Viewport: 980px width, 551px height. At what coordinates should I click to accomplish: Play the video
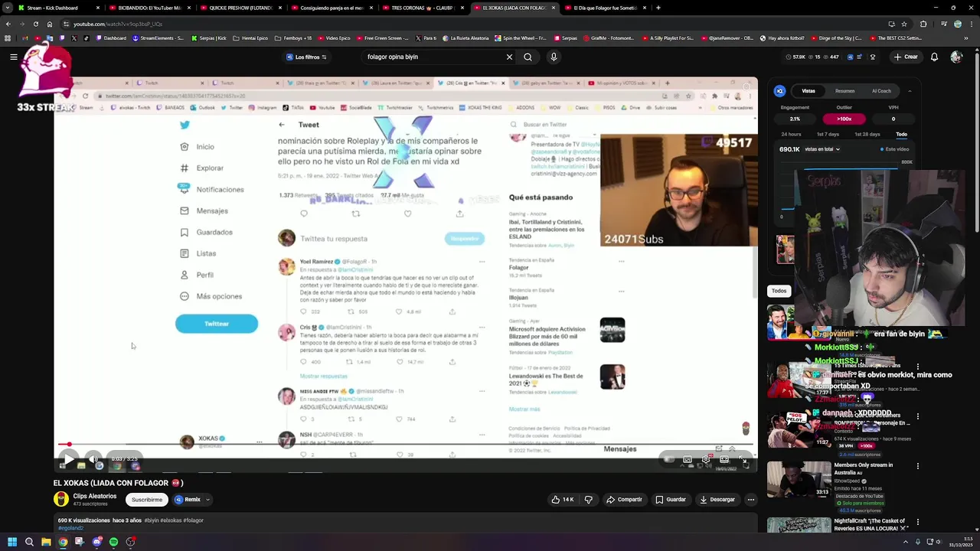67,459
